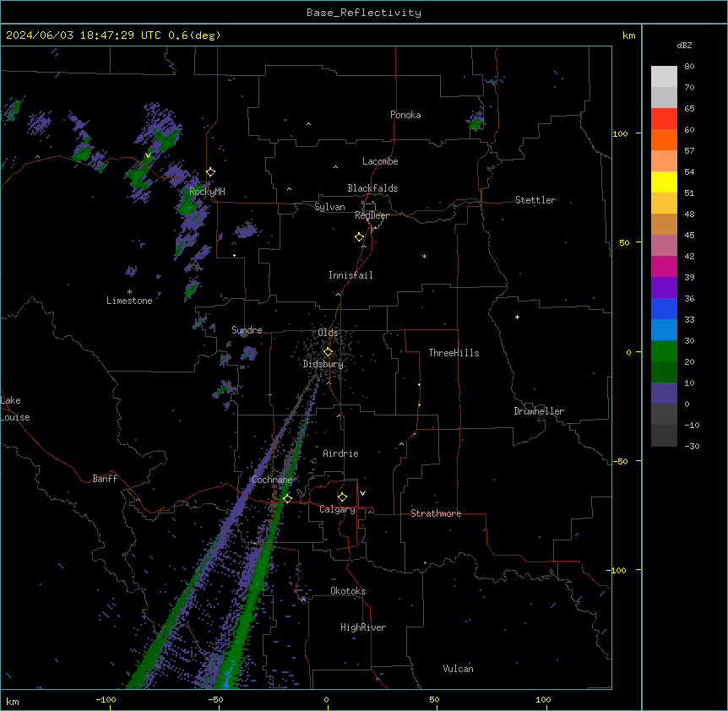Click the Innisfail label
This screenshot has height=711, width=728.
coord(350,275)
